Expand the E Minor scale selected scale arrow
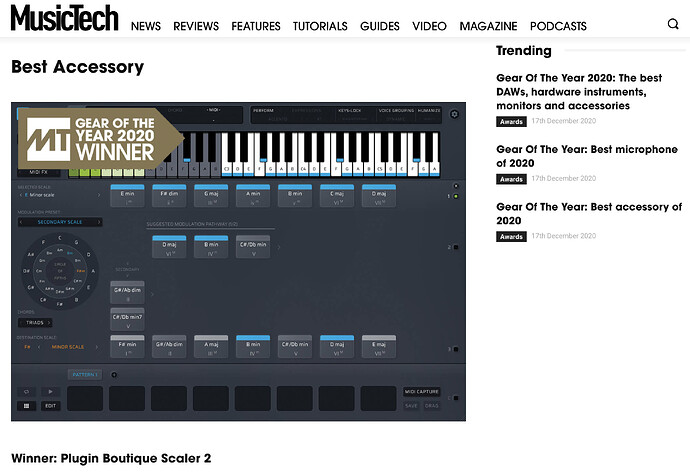Viewport: 690px width, 472px height. [x=99, y=194]
